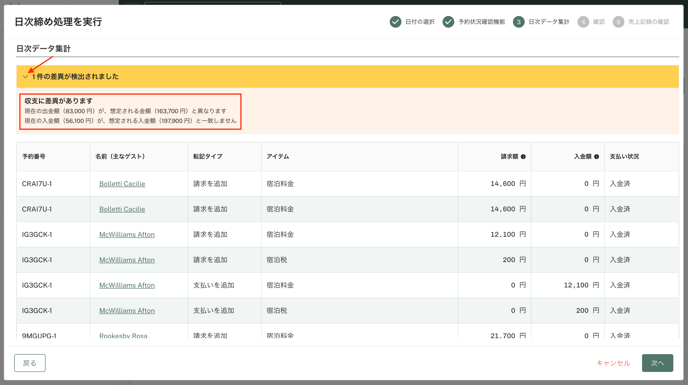The image size is (688, 385).
Task: Click 支払いを追加 in the 宿泊料金 row
Action: 214,285
